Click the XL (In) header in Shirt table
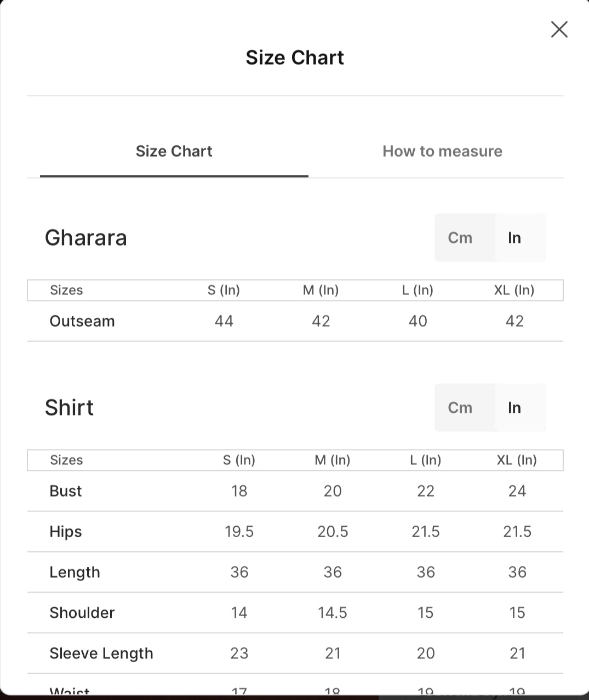Screen dimensions: 589x700 (517, 460)
